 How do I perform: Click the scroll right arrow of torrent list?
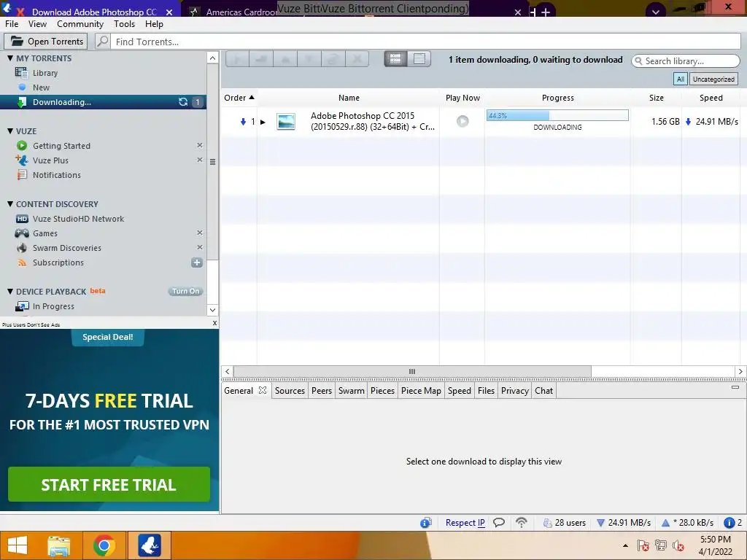point(740,371)
